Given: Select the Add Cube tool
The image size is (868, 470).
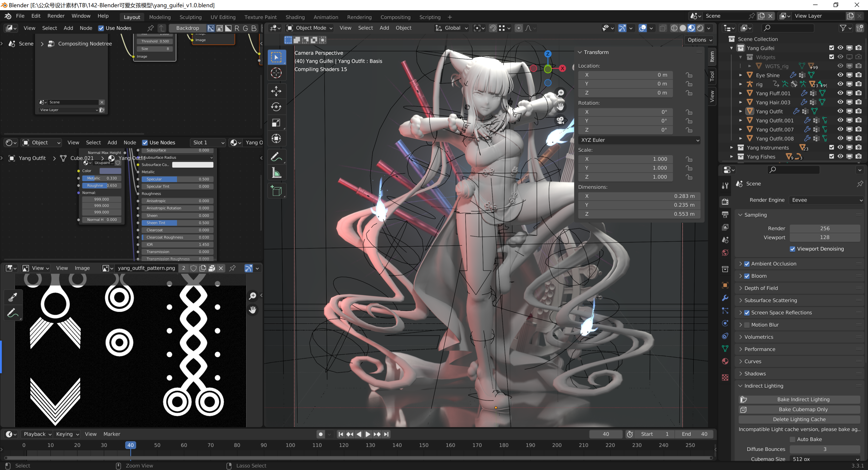Looking at the screenshot, I should point(276,191).
